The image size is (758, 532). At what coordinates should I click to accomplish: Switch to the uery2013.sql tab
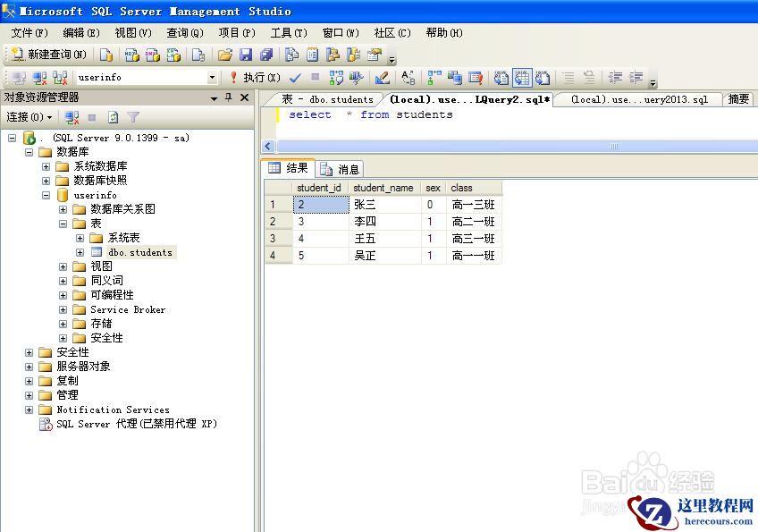click(x=639, y=99)
